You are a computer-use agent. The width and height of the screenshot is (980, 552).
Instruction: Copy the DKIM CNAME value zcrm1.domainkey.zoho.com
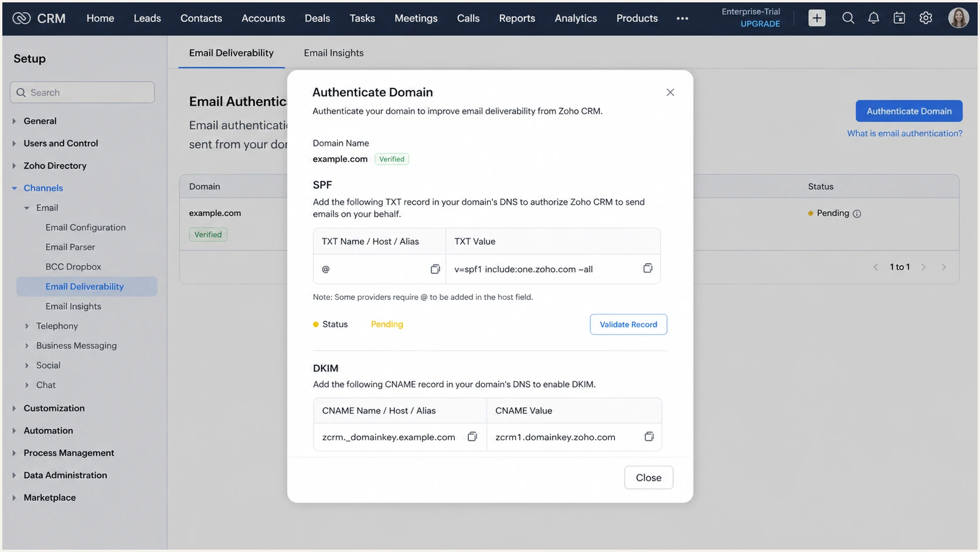(649, 436)
